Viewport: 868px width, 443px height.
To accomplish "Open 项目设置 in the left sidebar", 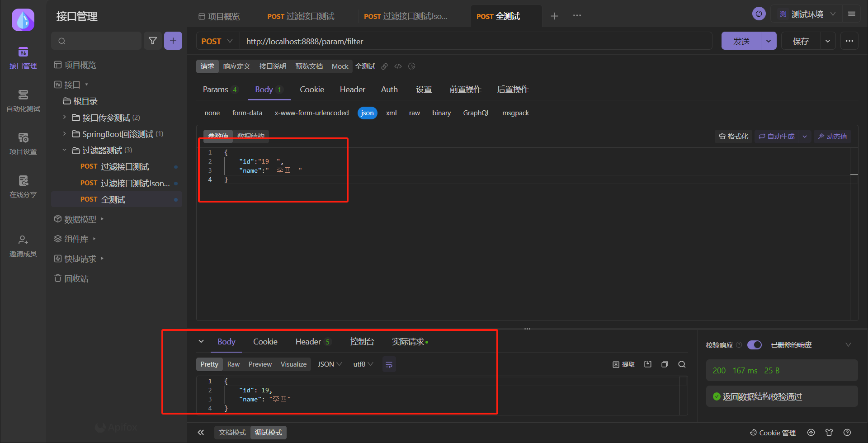I will [x=23, y=143].
